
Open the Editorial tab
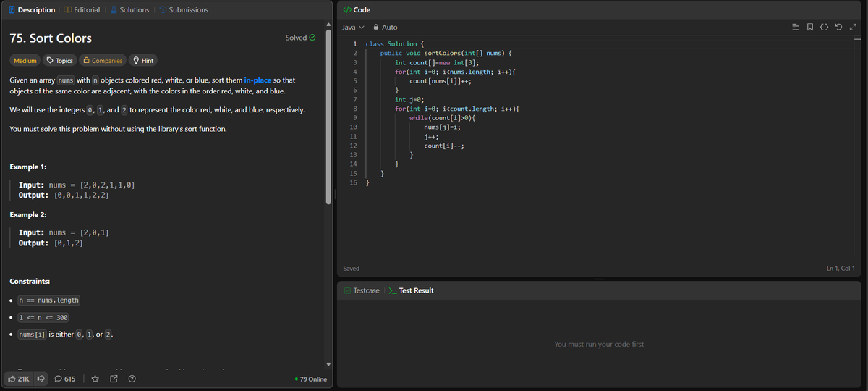tap(82, 9)
